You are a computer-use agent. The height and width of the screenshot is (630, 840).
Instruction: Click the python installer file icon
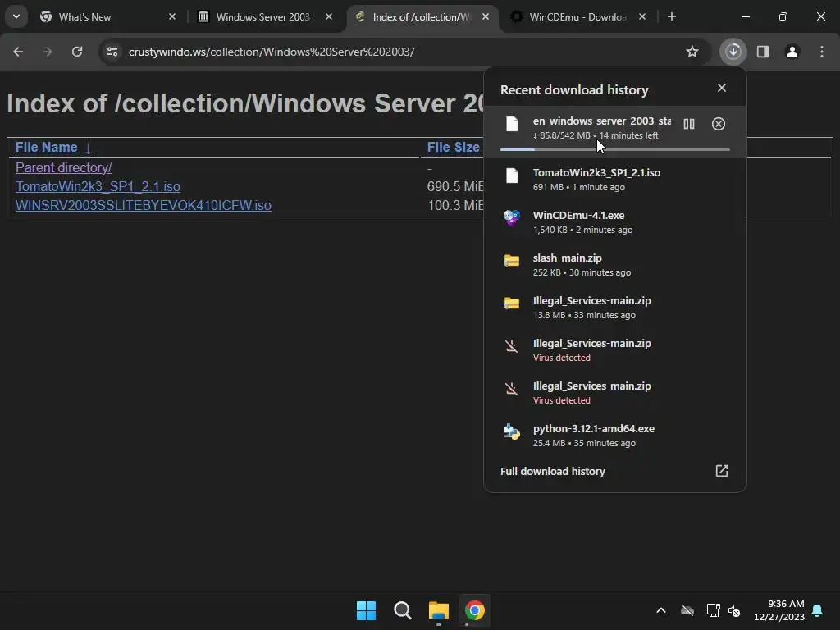tap(512, 431)
